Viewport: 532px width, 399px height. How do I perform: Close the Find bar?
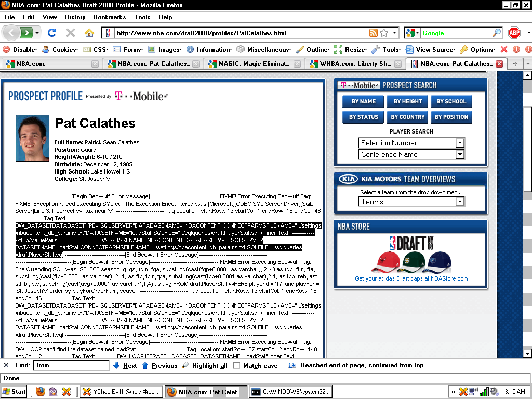pos(6,365)
